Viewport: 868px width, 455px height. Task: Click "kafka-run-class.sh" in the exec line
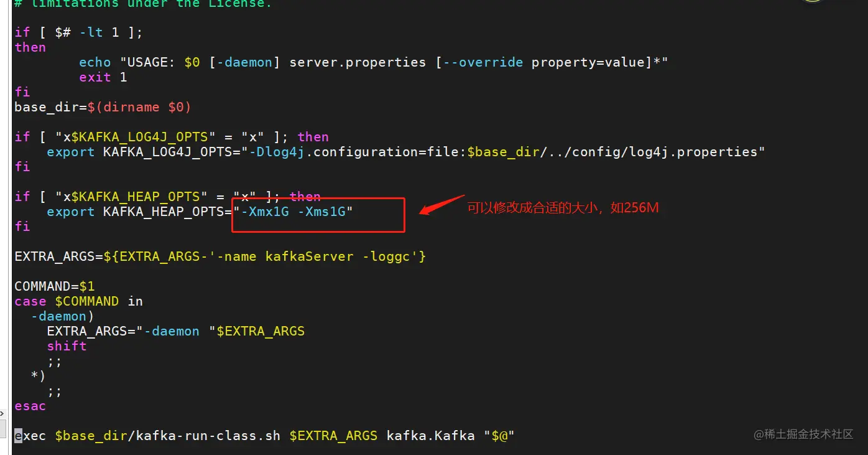coord(208,436)
